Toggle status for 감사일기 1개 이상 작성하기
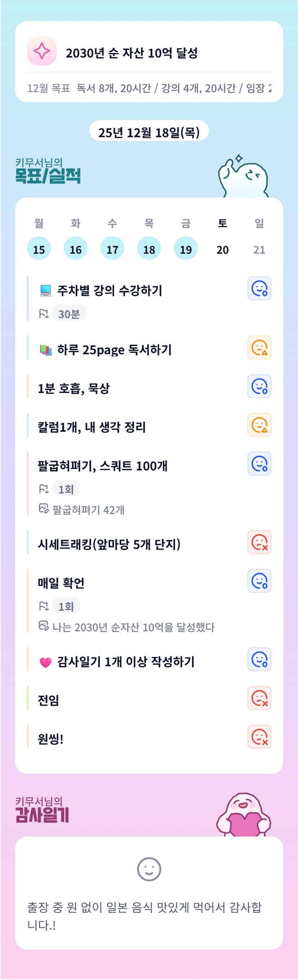The image size is (298, 980). point(259,659)
